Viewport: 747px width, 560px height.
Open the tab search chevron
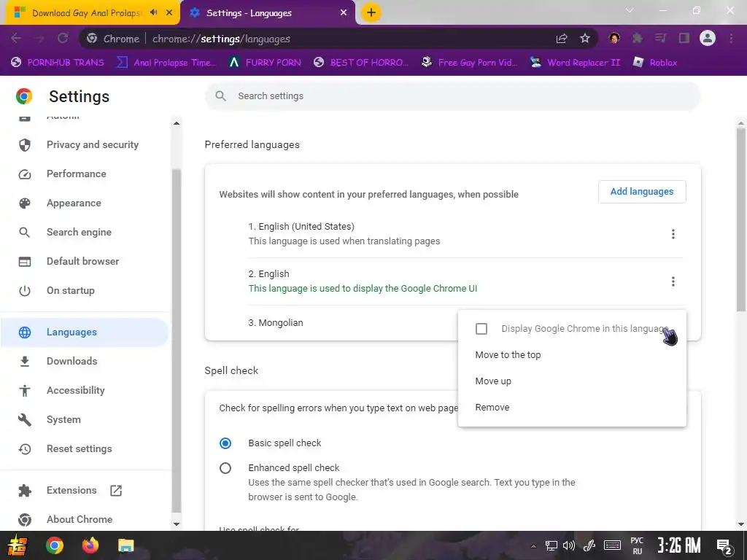pos(630,10)
